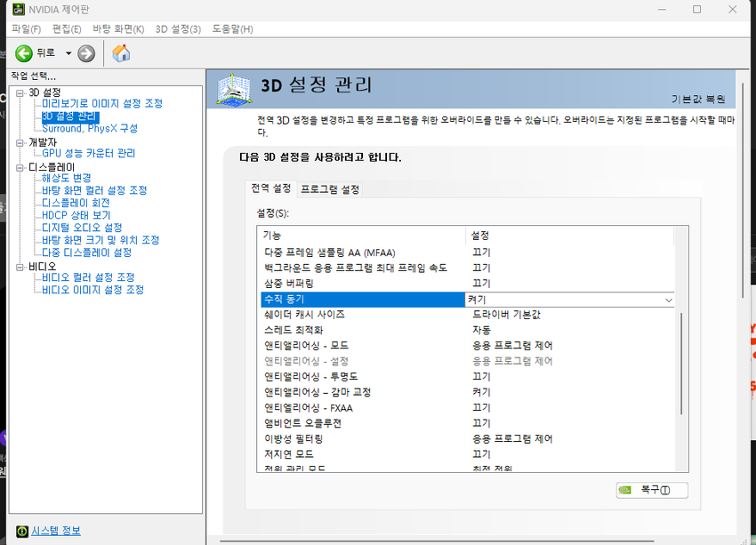The height and width of the screenshot is (545, 756).
Task: Open the 수직 동기 setting dropdown
Action: click(668, 301)
